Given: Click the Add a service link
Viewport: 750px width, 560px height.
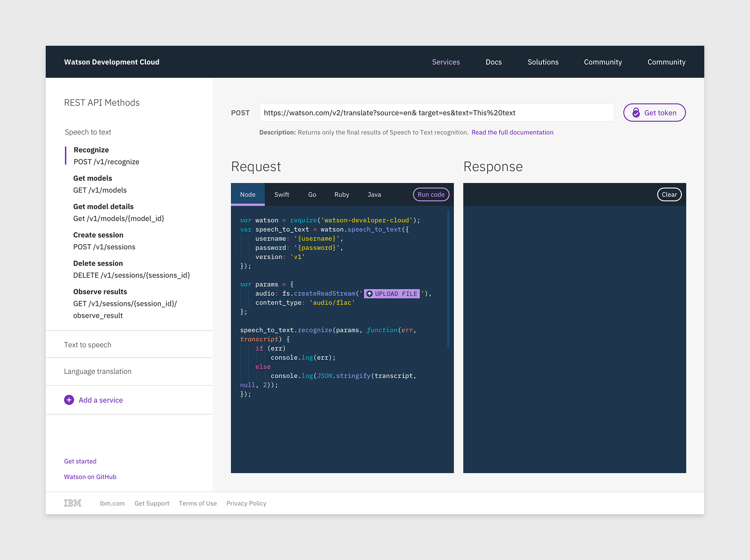Looking at the screenshot, I should click(x=100, y=400).
